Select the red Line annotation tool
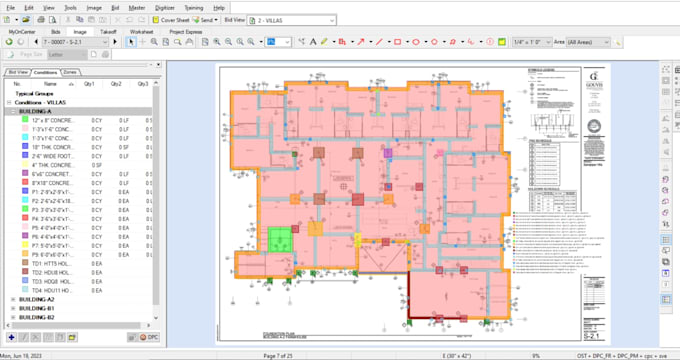Screen dimensions: 680x360 coord(379,42)
